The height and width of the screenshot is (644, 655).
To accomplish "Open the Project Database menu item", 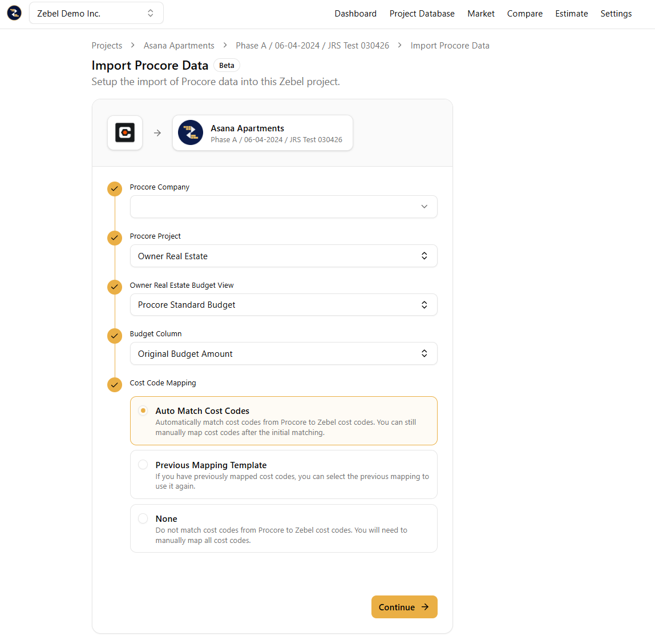I will click(x=422, y=14).
